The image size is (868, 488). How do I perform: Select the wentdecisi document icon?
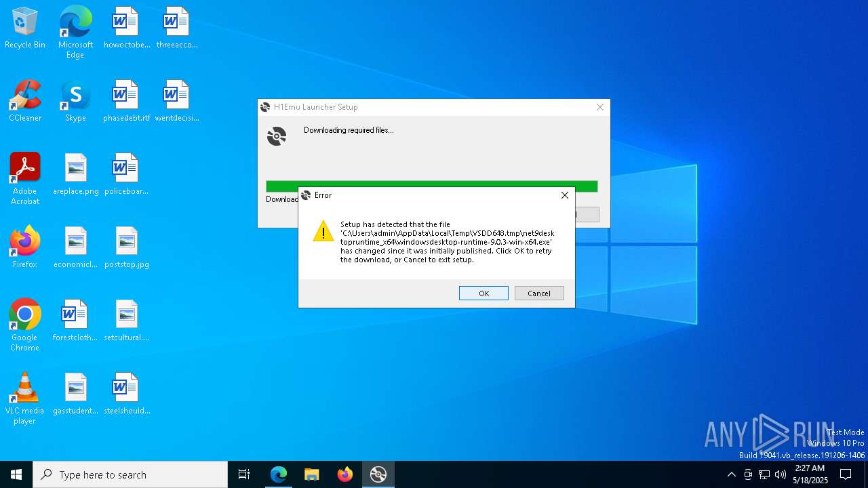176,102
